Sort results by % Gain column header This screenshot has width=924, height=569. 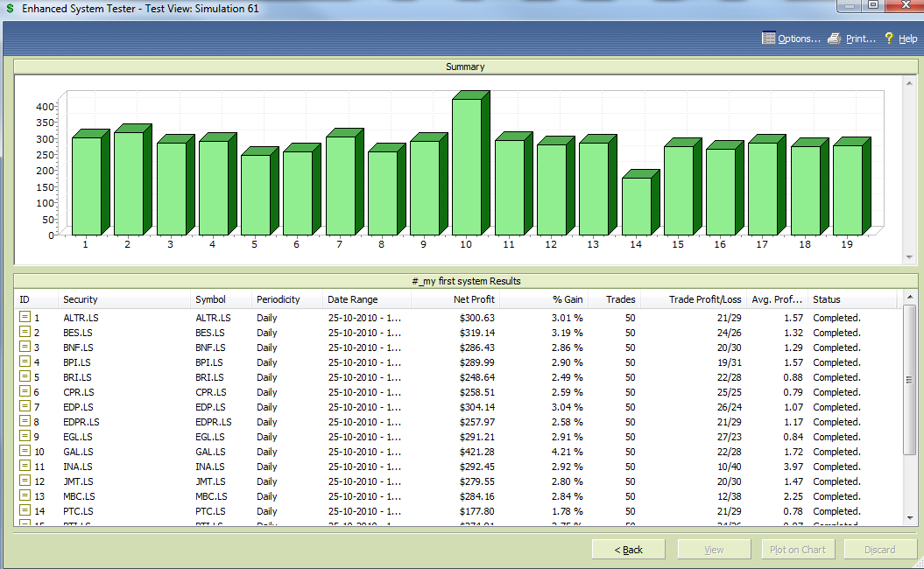pos(543,299)
